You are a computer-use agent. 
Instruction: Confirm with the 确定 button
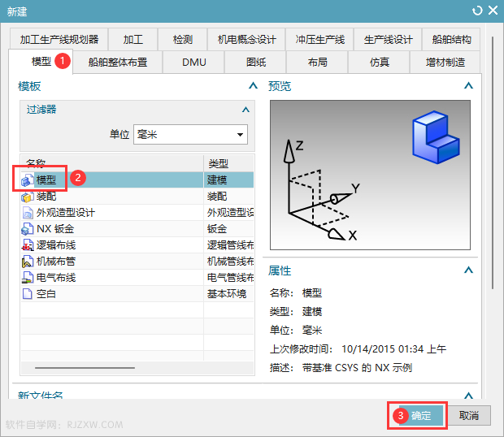pyautogui.click(x=421, y=416)
